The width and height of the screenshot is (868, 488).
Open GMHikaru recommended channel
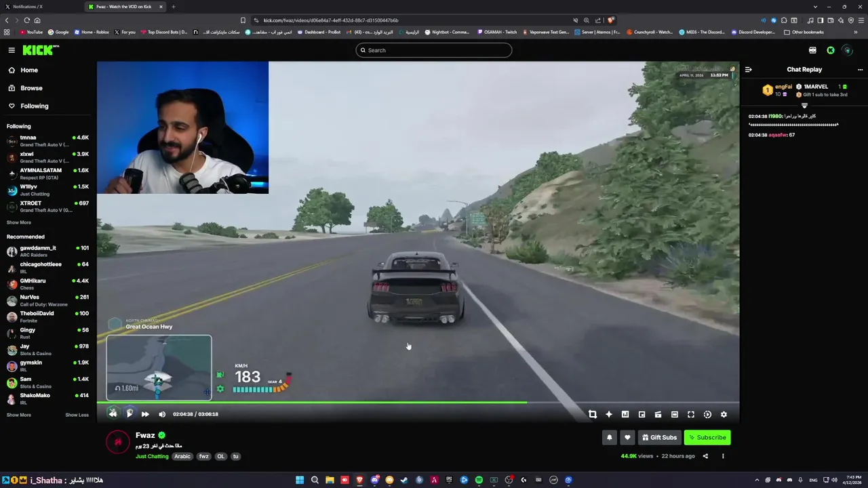pyautogui.click(x=47, y=284)
